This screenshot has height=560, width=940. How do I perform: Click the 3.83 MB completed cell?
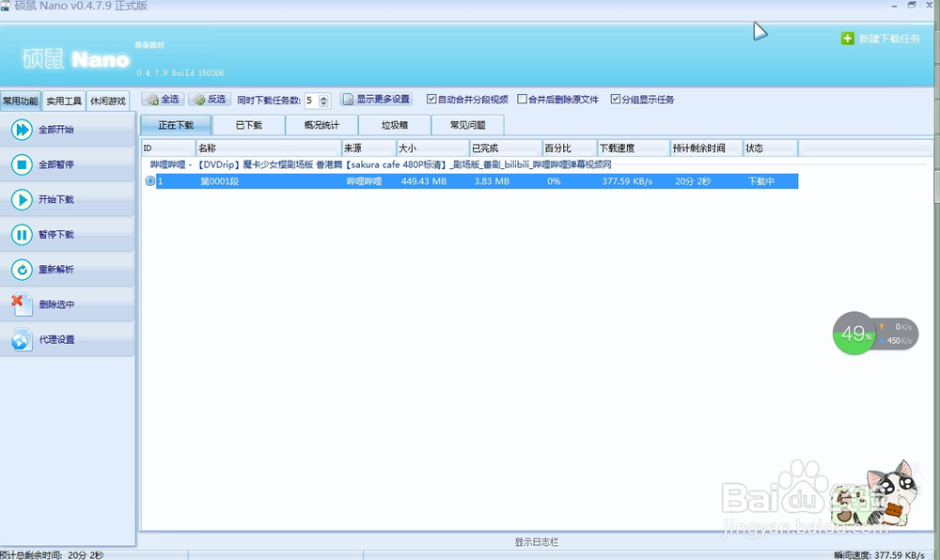(492, 181)
